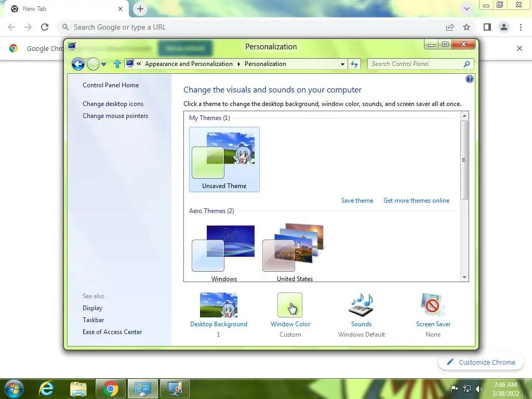The image size is (532, 399).
Task: Click Appearance and Personalization breadcrumb
Action: 189,64
